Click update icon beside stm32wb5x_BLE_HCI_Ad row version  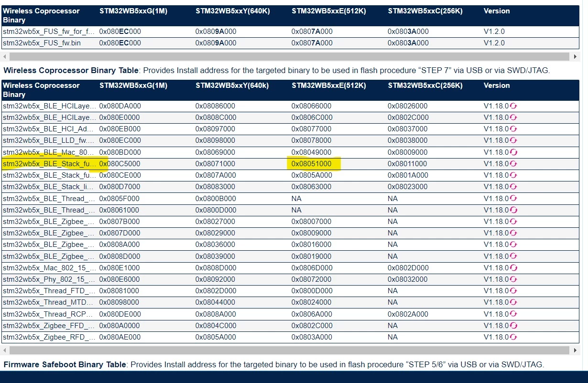(513, 129)
